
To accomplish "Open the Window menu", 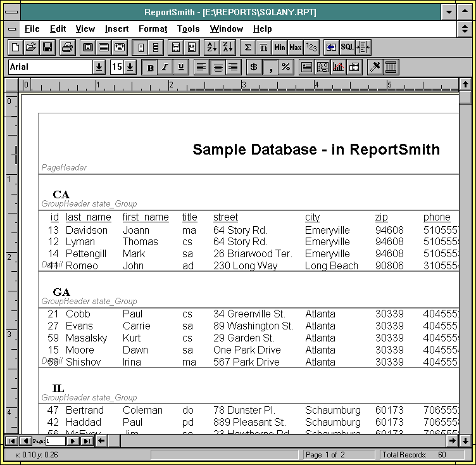I will pyautogui.click(x=227, y=29).
